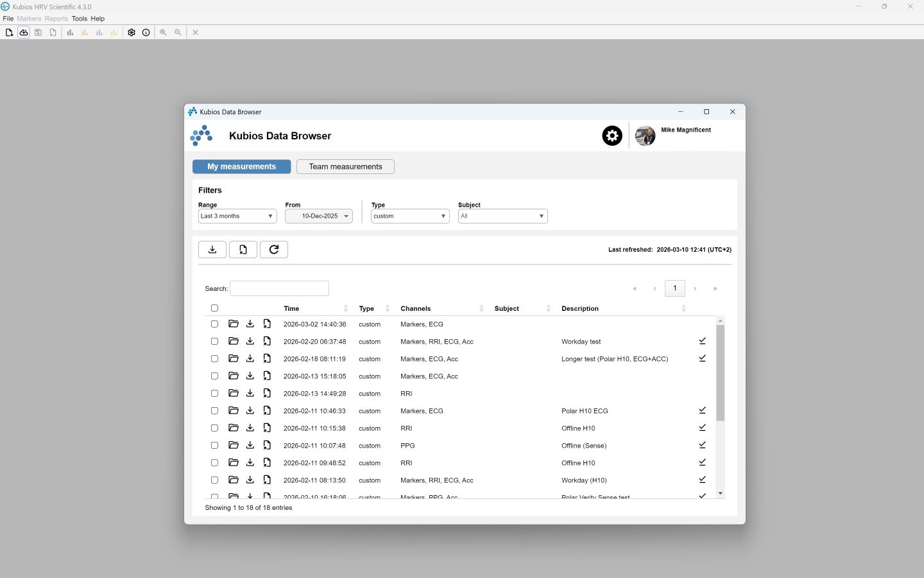Click the Search input field

point(280,289)
